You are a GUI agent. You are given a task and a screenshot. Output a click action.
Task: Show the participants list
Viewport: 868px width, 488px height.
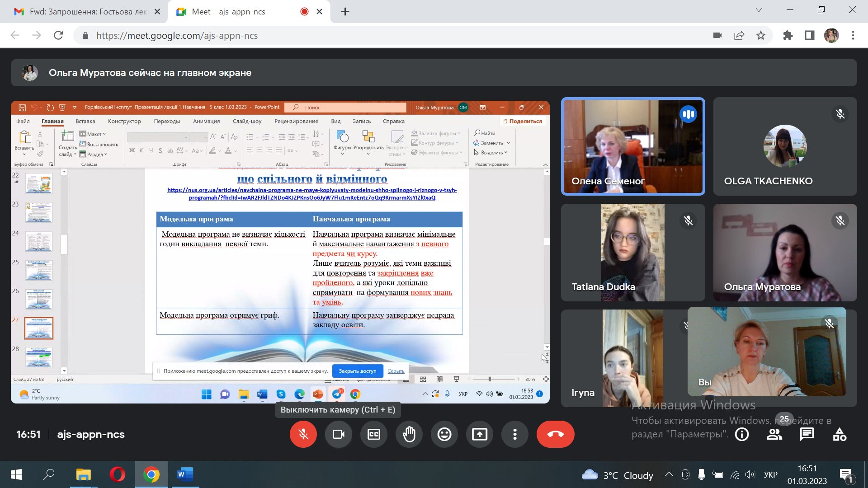pyautogui.click(x=774, y=434)
